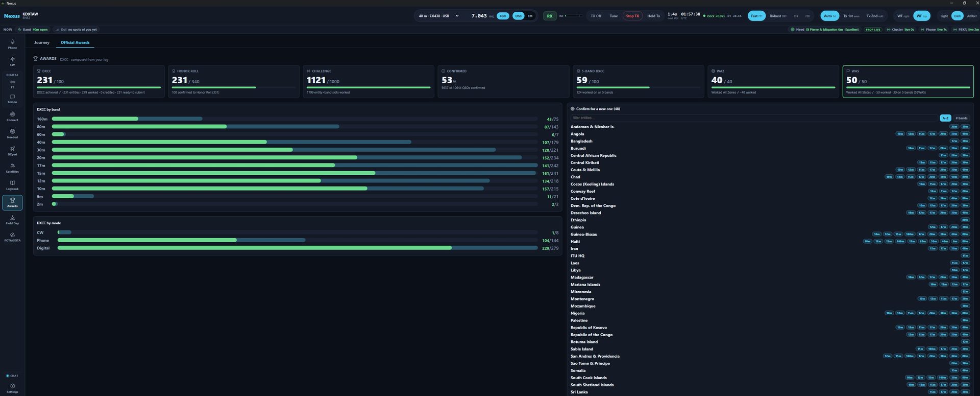This screenshot has height=396, width=980.
Task: Click the RX level slider
Action: coord(574,16)
